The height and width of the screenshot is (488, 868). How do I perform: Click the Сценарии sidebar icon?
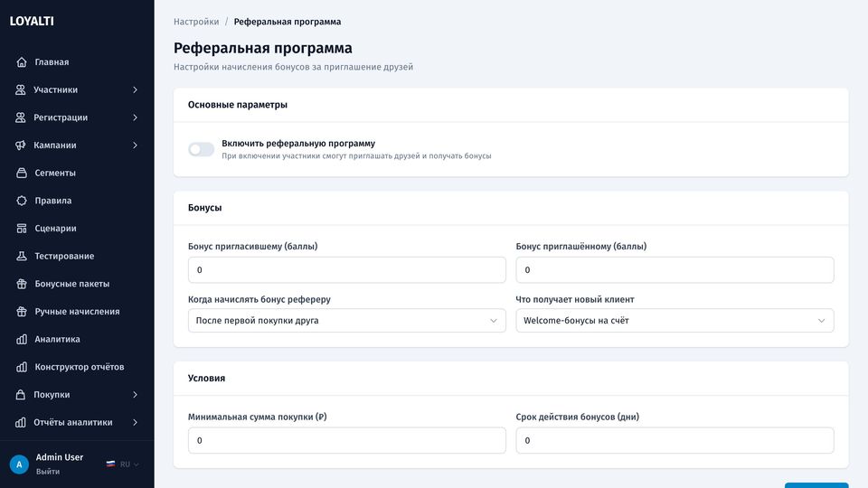(22, 228)
